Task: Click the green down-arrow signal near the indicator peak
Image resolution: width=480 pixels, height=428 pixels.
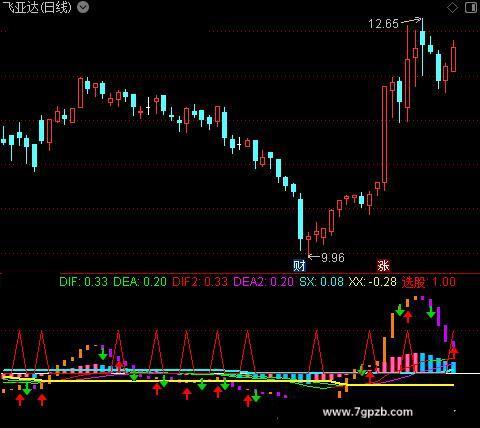Action: (431, 313)
